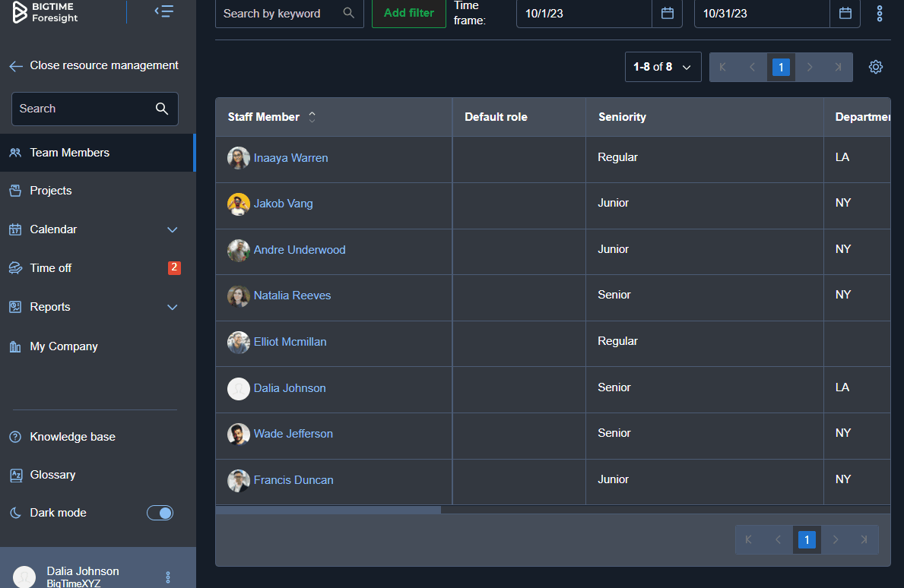904x588 pixels.
Task: Click the Search by keyword field
Action: coord(278,14)
